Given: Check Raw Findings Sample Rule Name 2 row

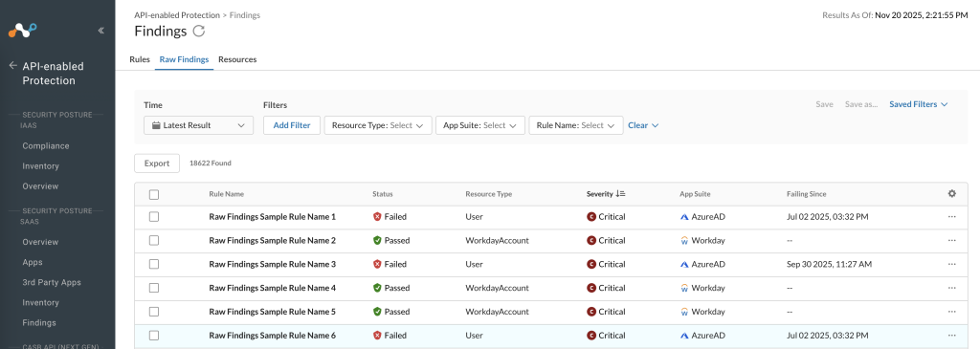Looking at the screenshot, I should coord(154,240).
